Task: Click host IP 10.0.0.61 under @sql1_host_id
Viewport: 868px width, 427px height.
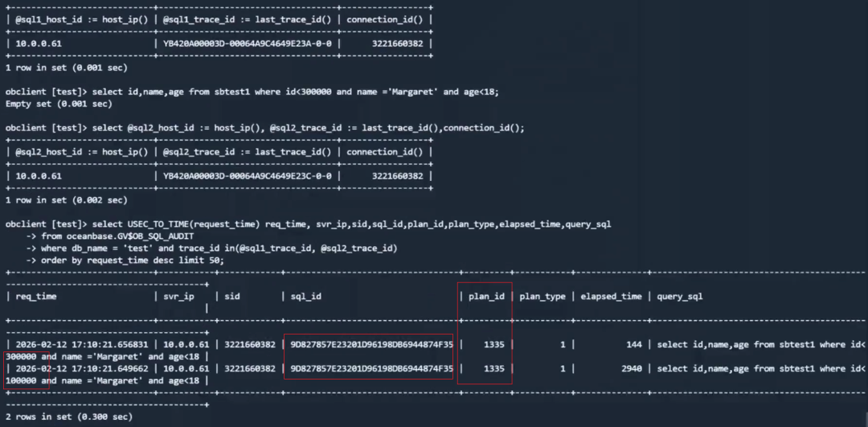Action: tap(39, 43)
